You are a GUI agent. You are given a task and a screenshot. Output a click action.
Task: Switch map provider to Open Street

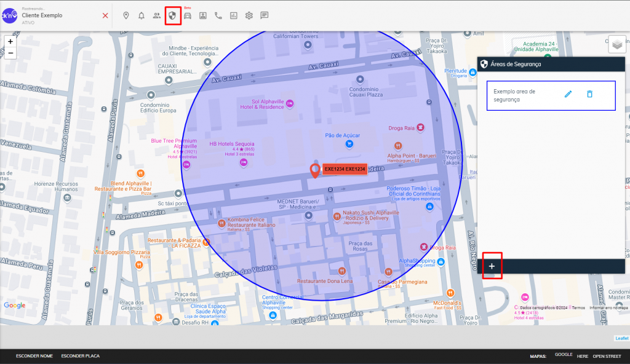[607, 357]
